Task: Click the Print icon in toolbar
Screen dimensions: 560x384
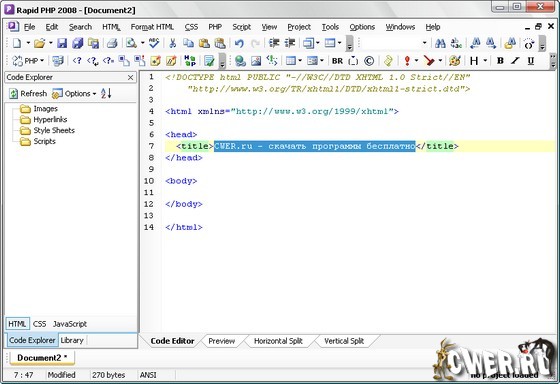Action: (112, 43)
